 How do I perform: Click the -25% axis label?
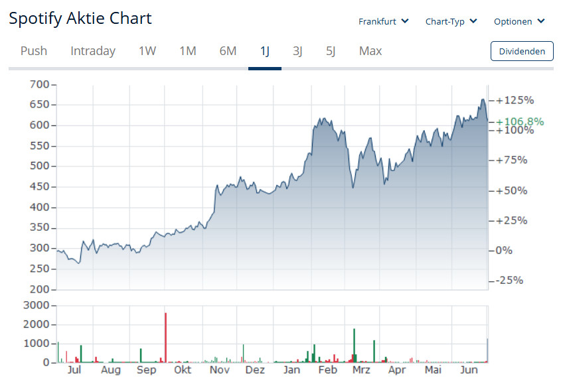[x=509, y=280]
